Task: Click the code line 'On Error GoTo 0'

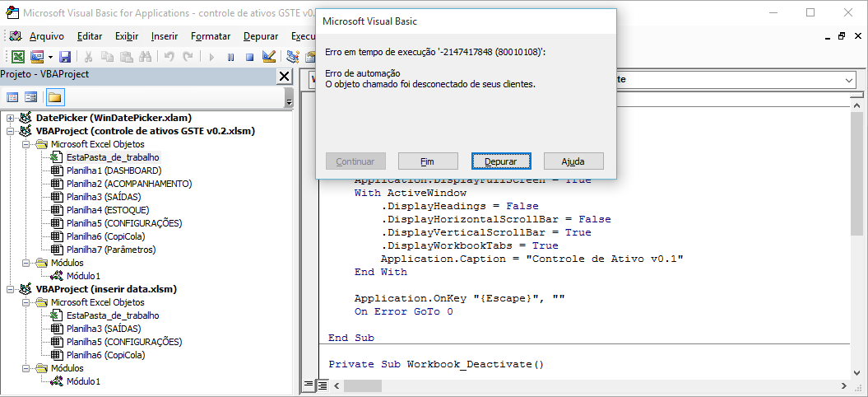Action: coord(404,311)
